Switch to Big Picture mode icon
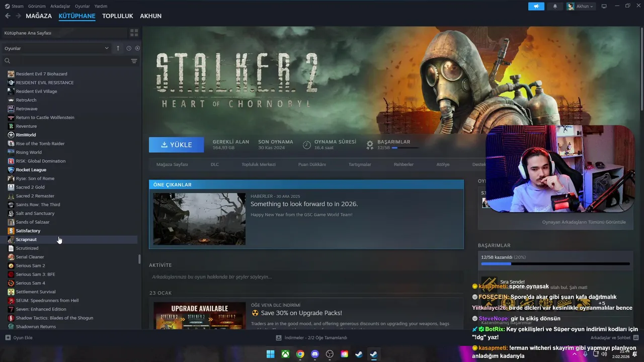Image resolution: width=644 pixels, height=362 pixels. (604, 6)
